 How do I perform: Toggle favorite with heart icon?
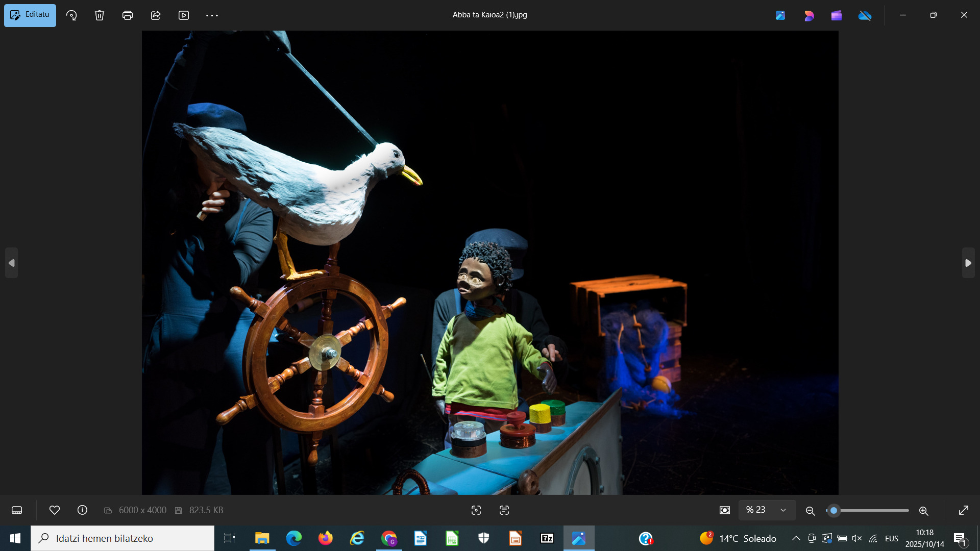pyautogui.click(x=55, y=510)
